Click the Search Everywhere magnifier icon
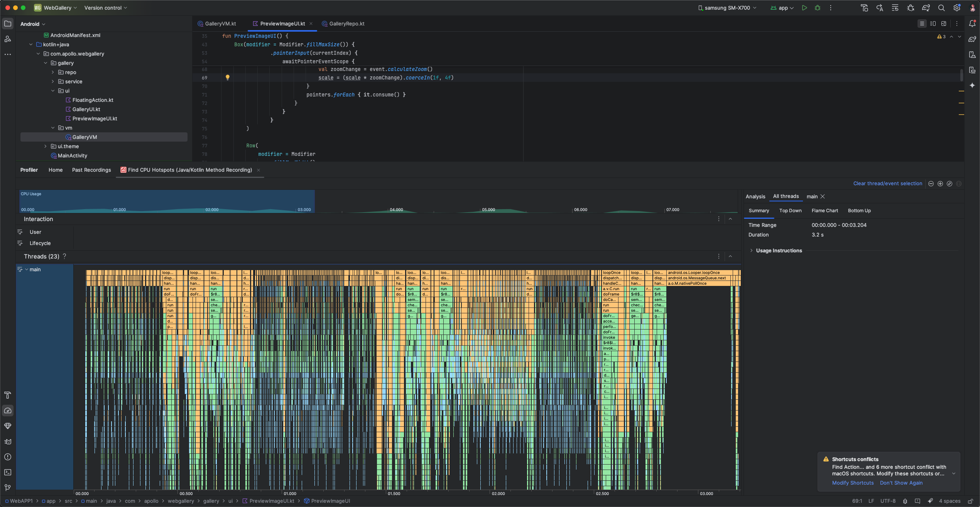Image resolution: width=980 pixels, height=507 pixels. tap(941, 8)
